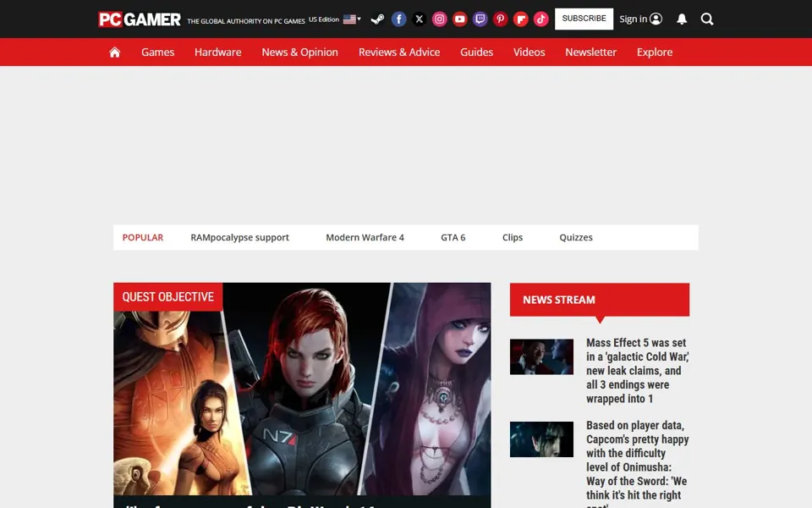This screenshot has height=508, width=812.
Task: Read the Onimusha difficulty level headline
Action: pyautogui.click(x=638, y=463)
